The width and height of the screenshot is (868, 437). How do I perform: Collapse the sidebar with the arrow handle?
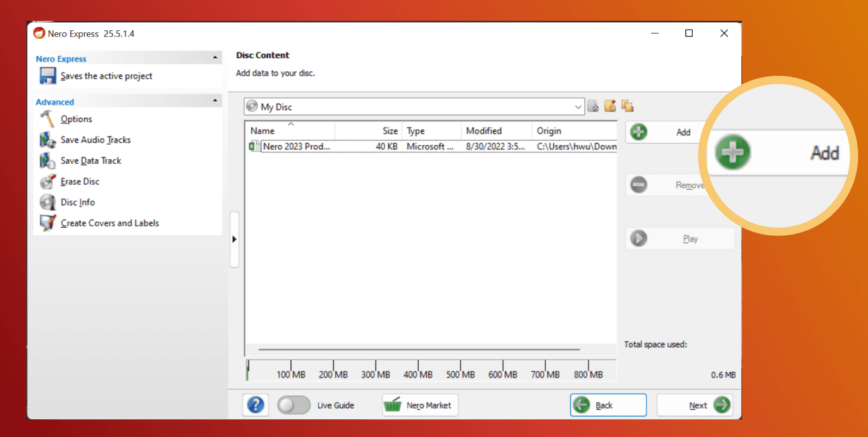click(234, 239)
